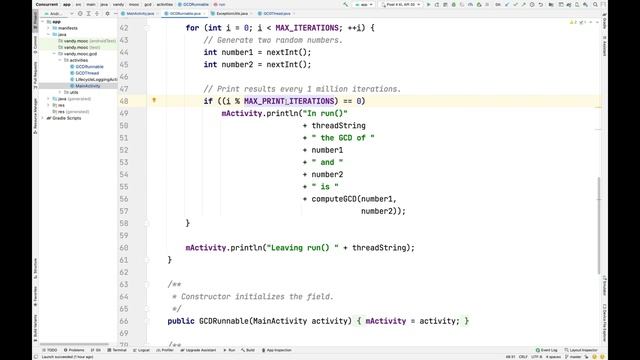Click the yellow lightbulb intention icon
Screen dimensions: 640x360
154,100
